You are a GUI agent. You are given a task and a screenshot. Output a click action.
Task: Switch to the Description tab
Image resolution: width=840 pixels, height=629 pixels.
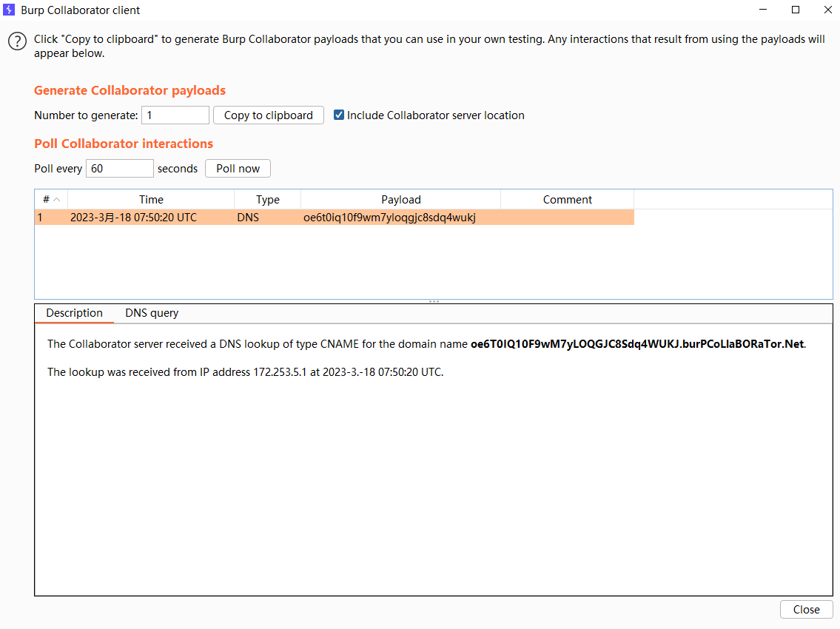75,313
